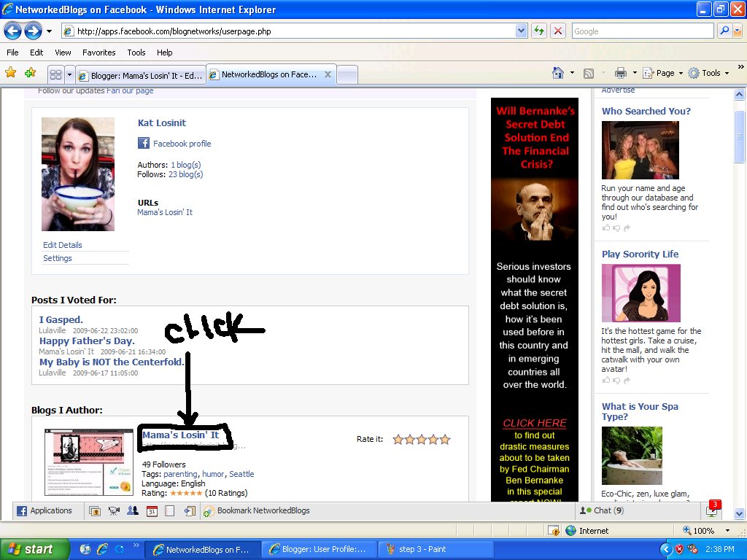Expand the tab list dropdown arrow

click(69, 74)
